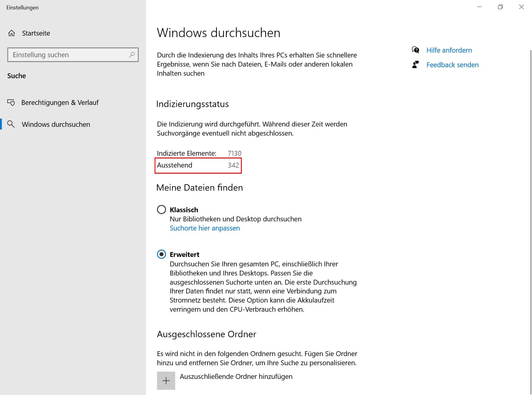This screenshot has width=532, height=395.
Task: Open the Suchorte hier anpassen link
Action: click(x=205, y=228)
